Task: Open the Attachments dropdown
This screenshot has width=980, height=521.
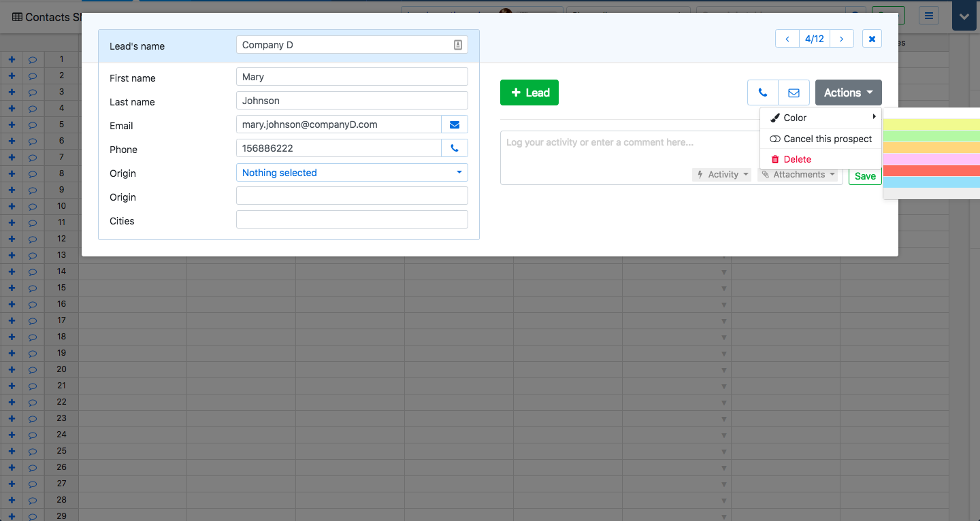Action: click(x=798, y=175)
